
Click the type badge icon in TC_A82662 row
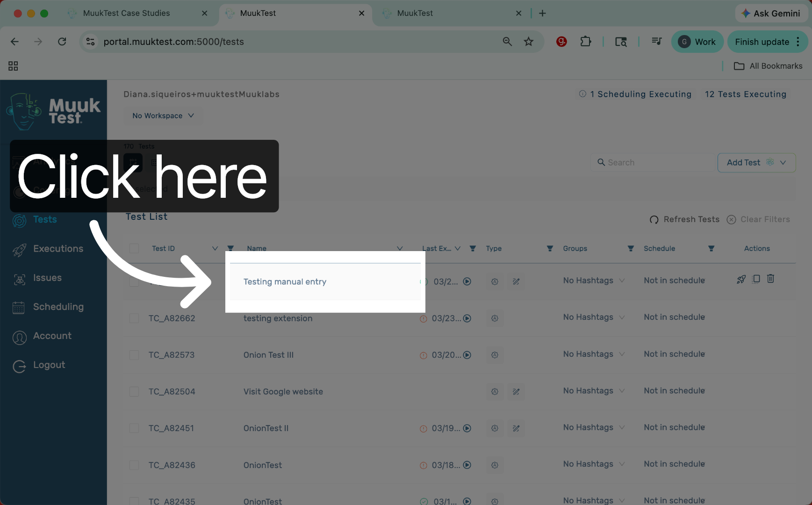(495, 318)
